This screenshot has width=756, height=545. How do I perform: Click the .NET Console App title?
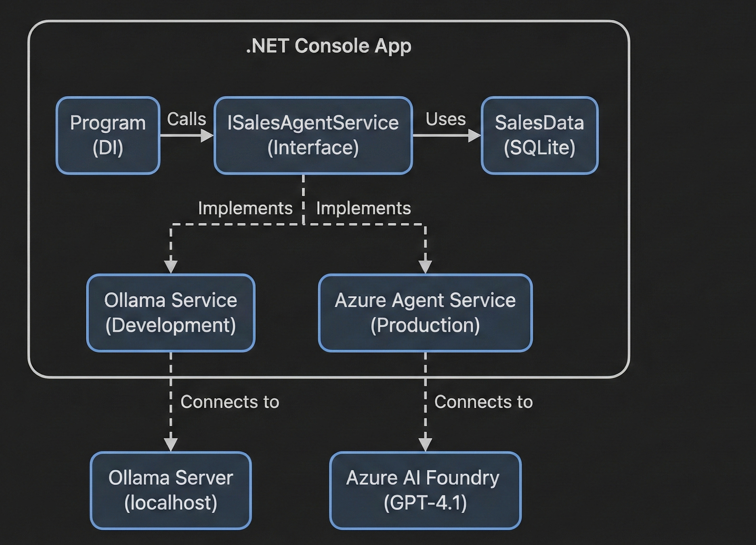tap(329, 46)
